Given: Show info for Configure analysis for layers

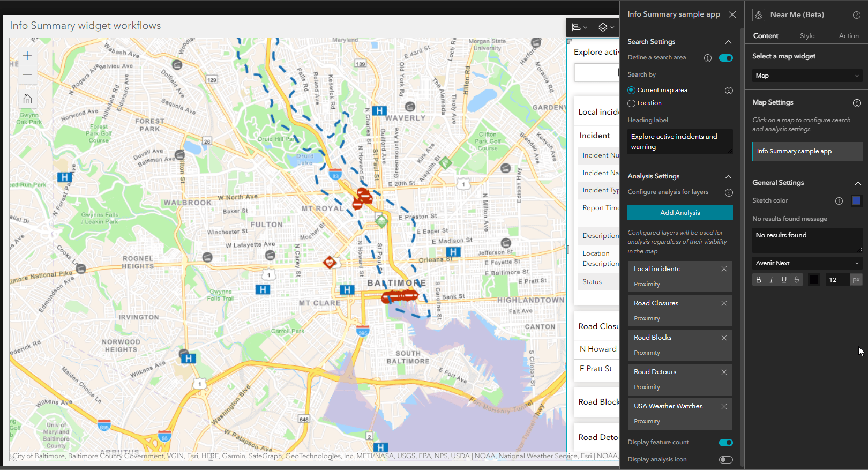Looking at the screenshot, I should (729, 192).
